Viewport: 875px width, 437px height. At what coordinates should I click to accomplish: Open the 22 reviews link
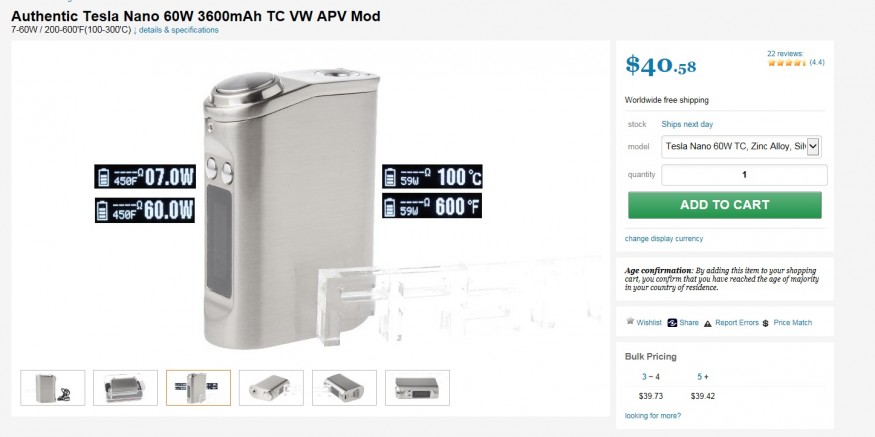[785, 54]
